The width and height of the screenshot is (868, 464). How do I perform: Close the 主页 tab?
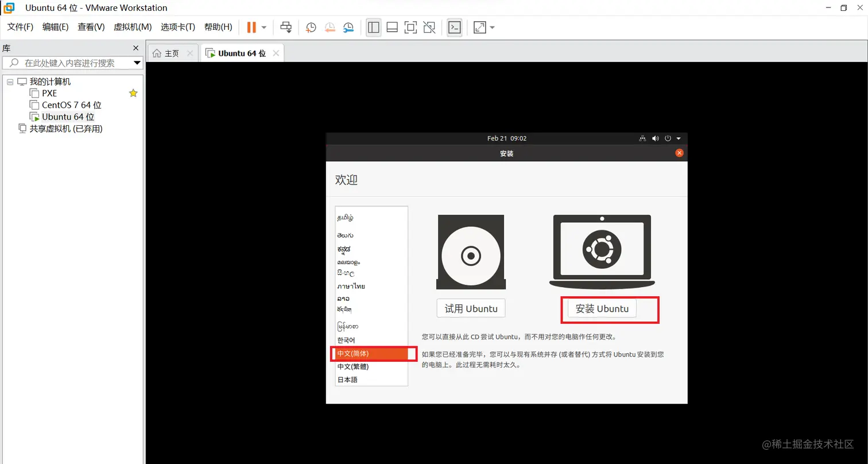coord(190,53)
